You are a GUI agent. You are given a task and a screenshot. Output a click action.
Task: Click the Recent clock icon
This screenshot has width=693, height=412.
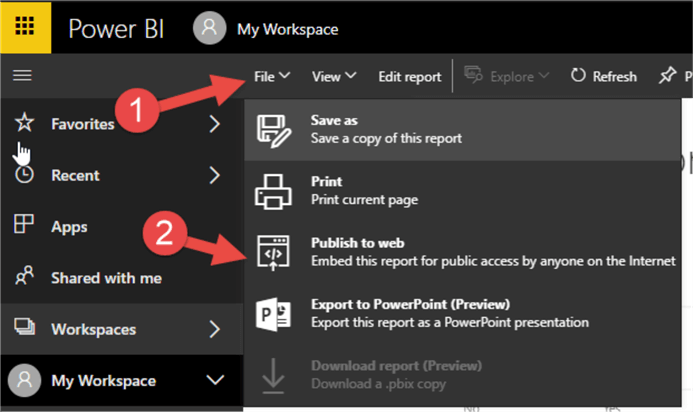point(26,174)
